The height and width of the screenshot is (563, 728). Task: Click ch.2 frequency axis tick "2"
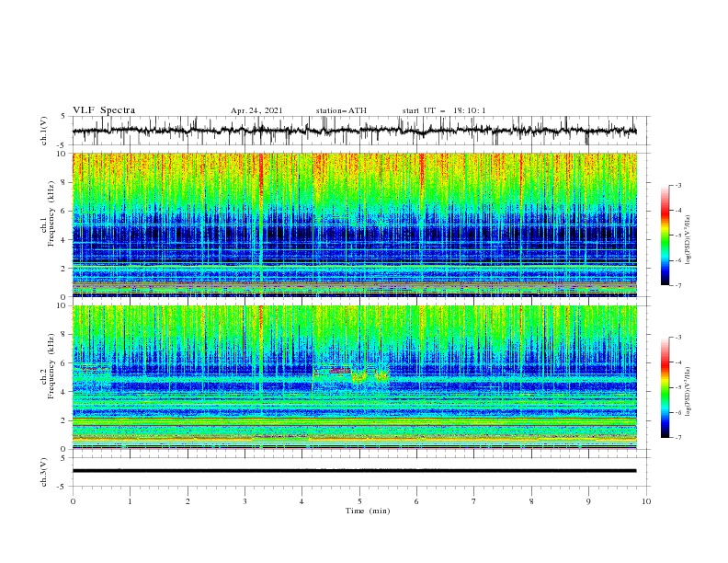[64, 420]
